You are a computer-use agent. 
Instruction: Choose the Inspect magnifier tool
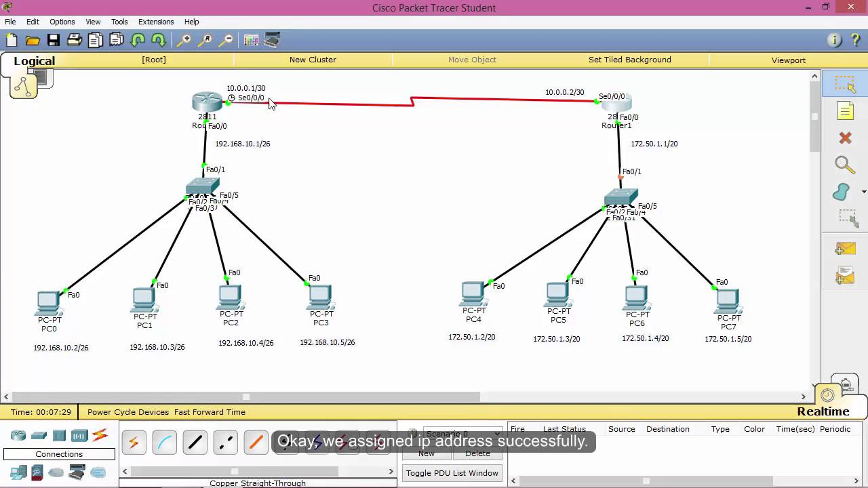coord(845,165)
